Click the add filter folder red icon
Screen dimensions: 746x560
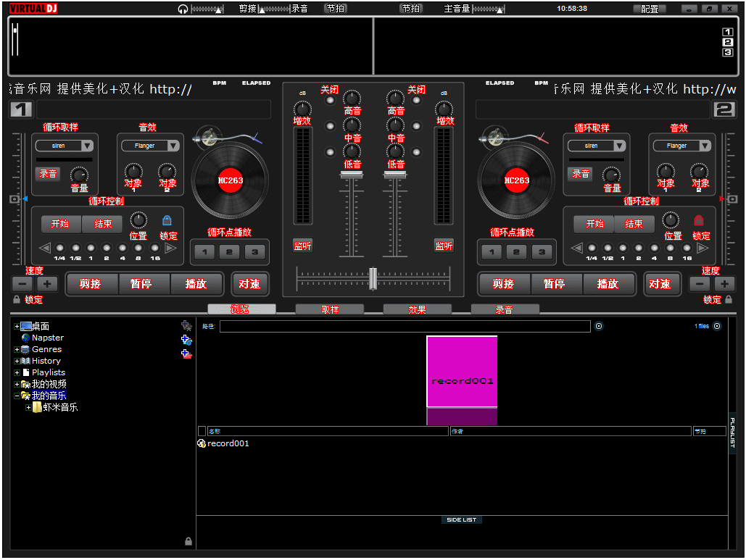click(x=186, y=354)
